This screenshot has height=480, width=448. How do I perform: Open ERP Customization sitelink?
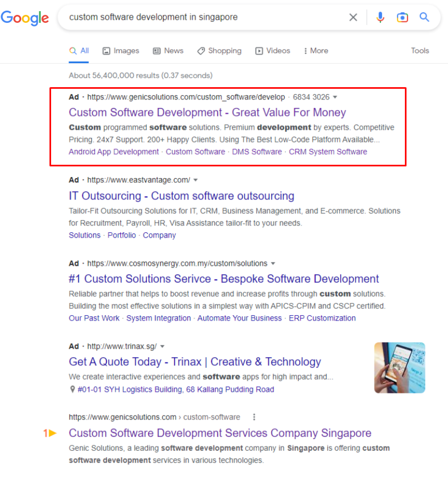point(322,318)
